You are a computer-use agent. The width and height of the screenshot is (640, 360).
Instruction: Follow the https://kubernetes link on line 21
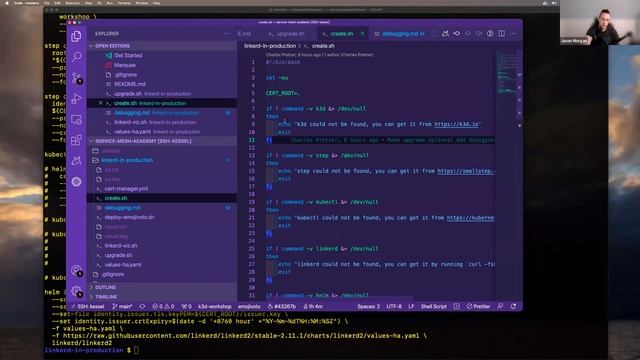pyautogui.click(x=470, y=218)
